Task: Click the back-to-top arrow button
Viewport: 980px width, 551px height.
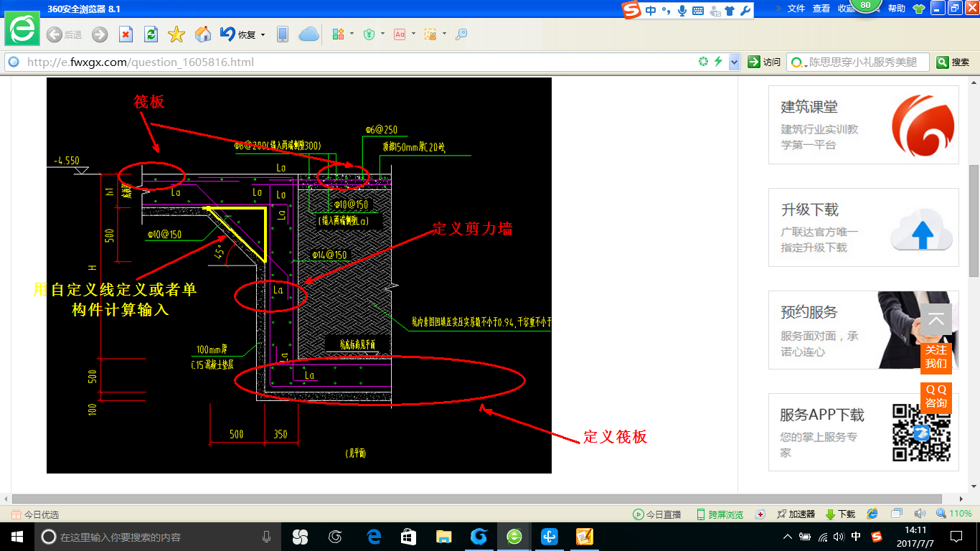Action: (936, 319)
